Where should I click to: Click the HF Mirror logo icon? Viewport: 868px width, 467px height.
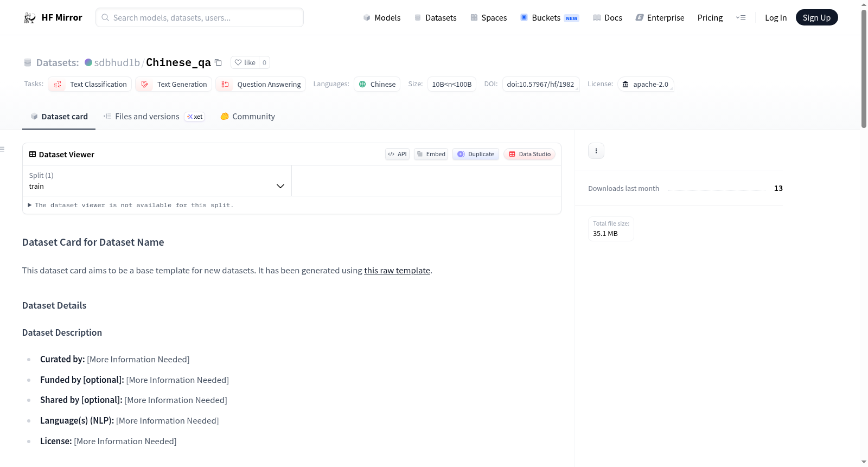[x=30, y=18]
